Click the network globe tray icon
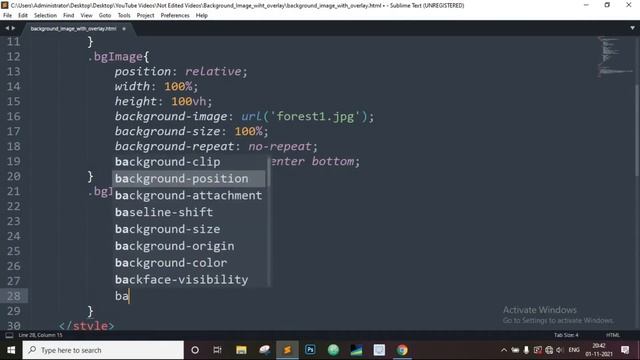 click(x=549, y=350)
